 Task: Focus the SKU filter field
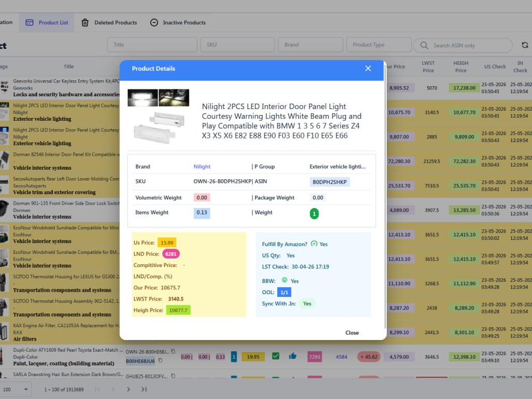point(237,45)
